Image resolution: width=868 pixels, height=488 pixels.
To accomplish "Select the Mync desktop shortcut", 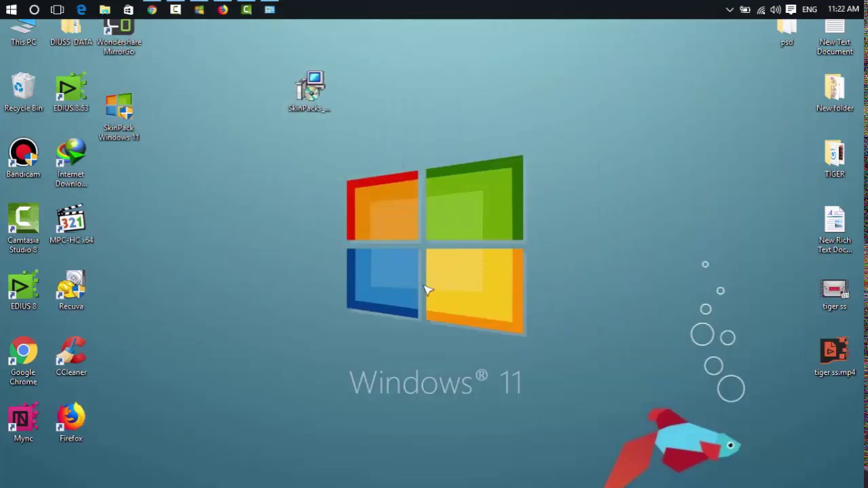I will (x=23, y=423).
